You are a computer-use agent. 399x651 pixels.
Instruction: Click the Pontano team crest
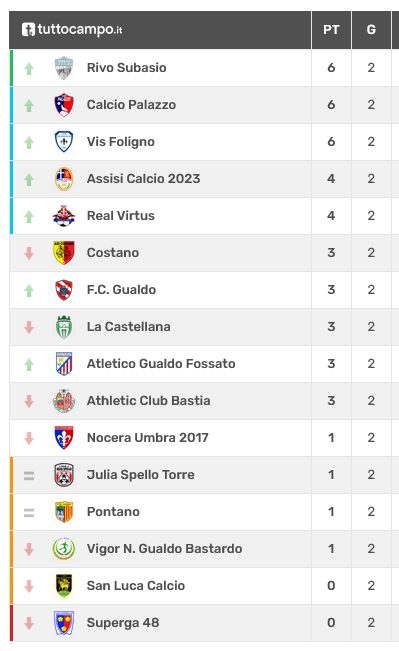pyautogui.click(x=64, y=512)
